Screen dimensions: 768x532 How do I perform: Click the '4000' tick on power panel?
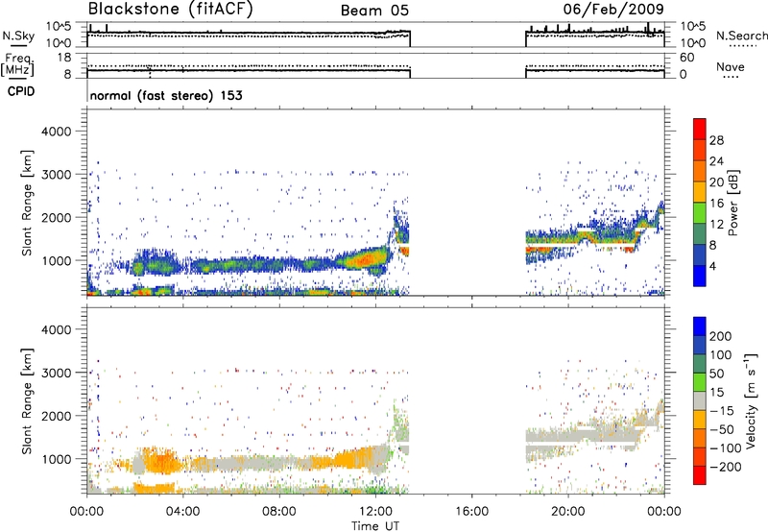[x=56, y=132]
